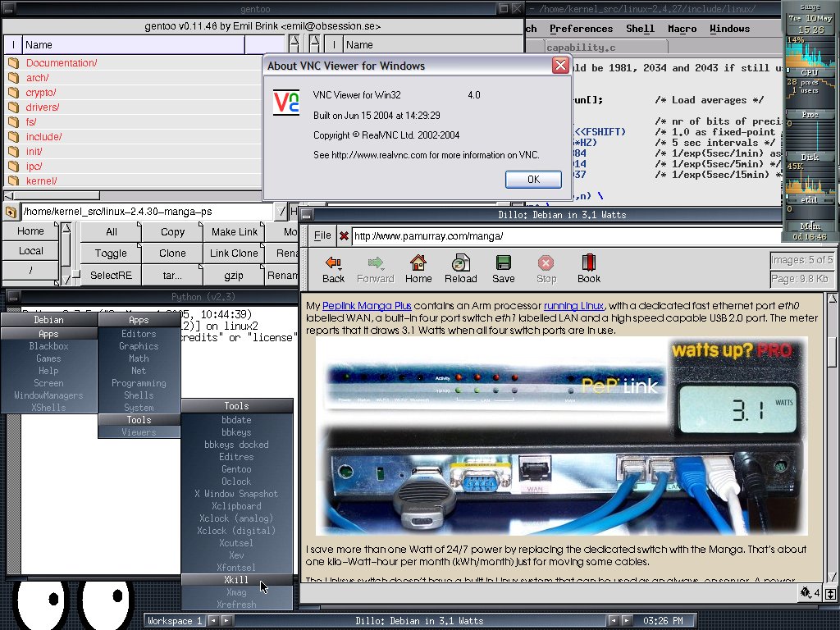The height and width of the screenshot is (630, 840).
Task: Click the parent directory icon beside gentoo path
Action: pyautogui.click(x=10, y=212)
